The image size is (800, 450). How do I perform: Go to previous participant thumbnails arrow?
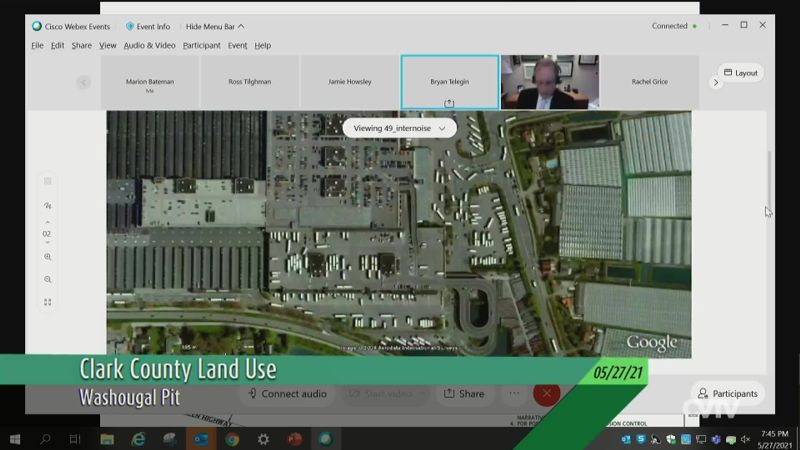pyautogui.click(x=84, y=82)
